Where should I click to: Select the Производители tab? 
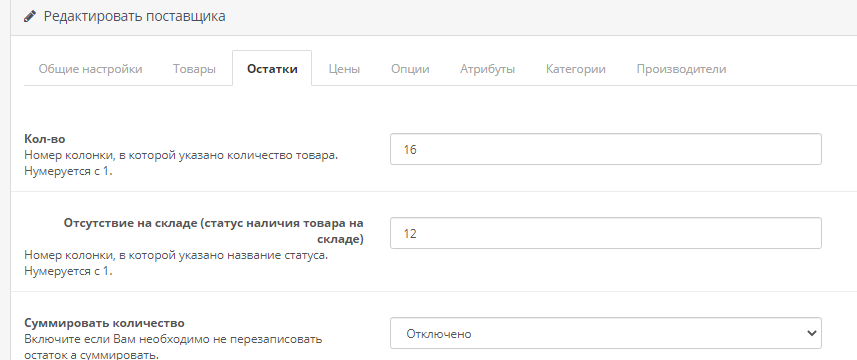point(681,69)
